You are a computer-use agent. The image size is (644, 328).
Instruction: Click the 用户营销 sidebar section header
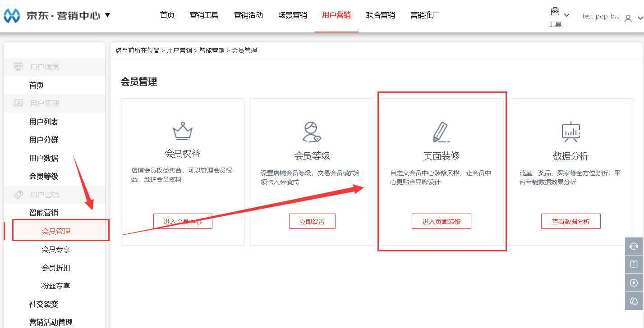click(x=54, y=195)
